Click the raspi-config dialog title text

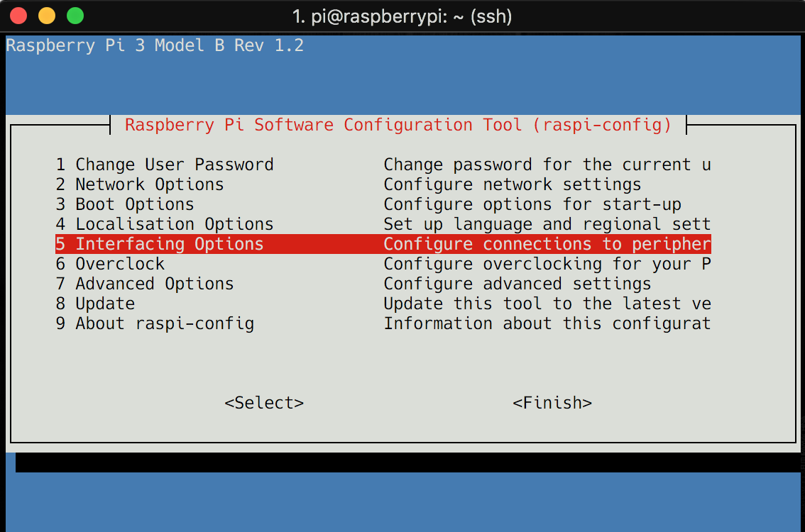[x=398, y=125]
